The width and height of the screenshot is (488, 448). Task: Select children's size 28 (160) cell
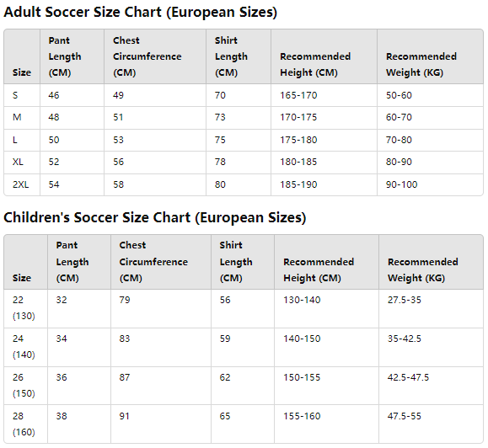[25, 424]
